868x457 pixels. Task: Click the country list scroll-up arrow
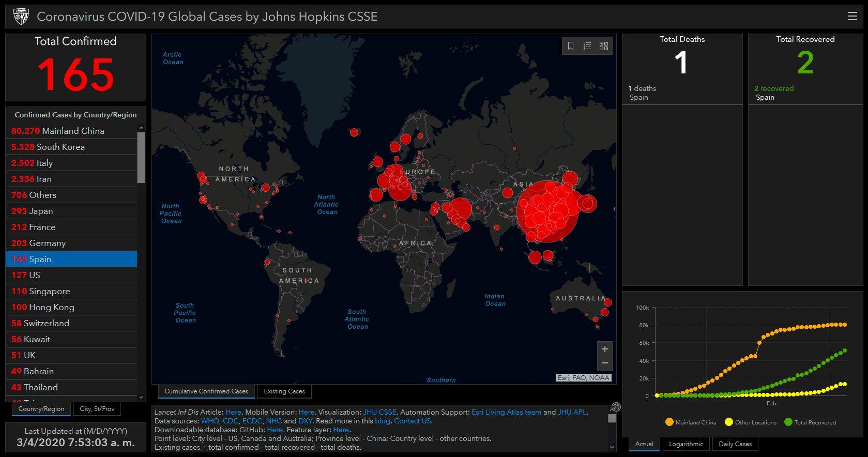pos(141,128)
